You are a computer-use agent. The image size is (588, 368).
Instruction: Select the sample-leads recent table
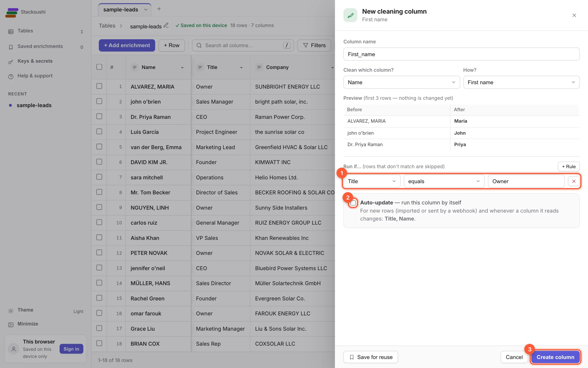[45, 105]
